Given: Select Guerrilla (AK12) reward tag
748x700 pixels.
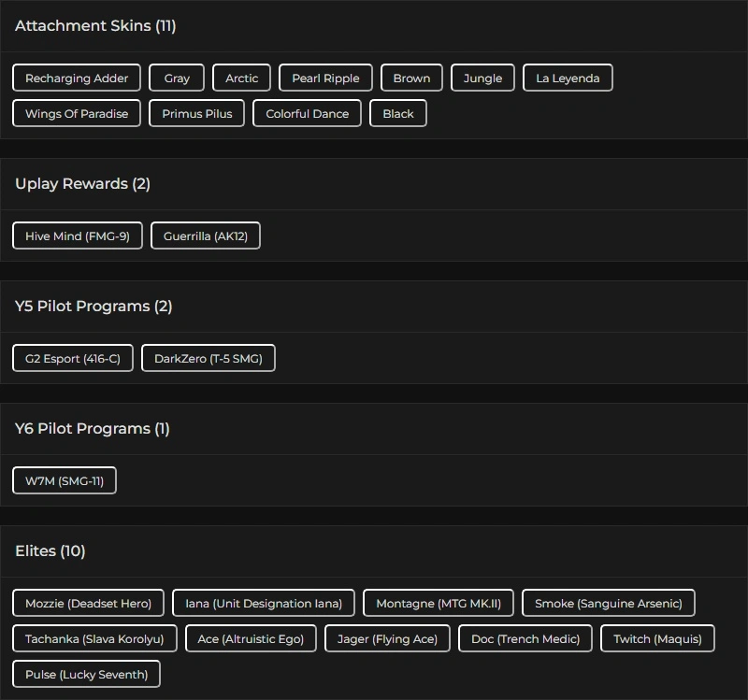Looking at the screenshot, I should coord(206,236).
